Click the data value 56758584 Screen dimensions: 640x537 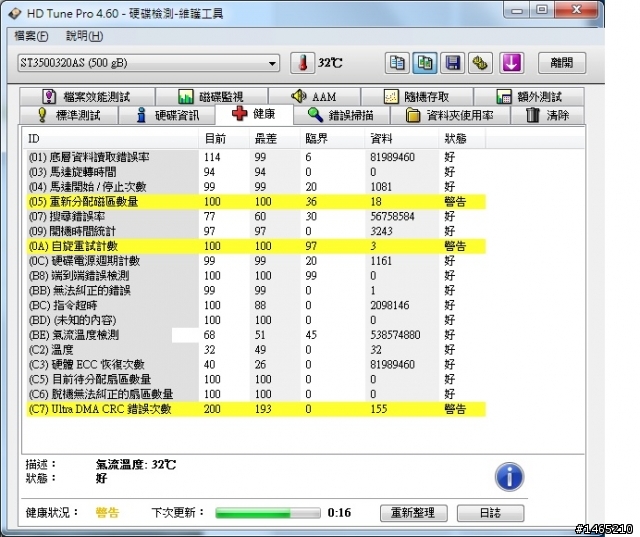[392, 216]
